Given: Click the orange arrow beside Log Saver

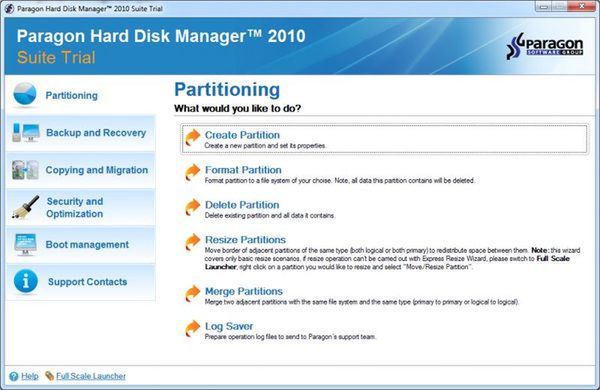Looking at the screenshot, I should (x=192, y=328).
